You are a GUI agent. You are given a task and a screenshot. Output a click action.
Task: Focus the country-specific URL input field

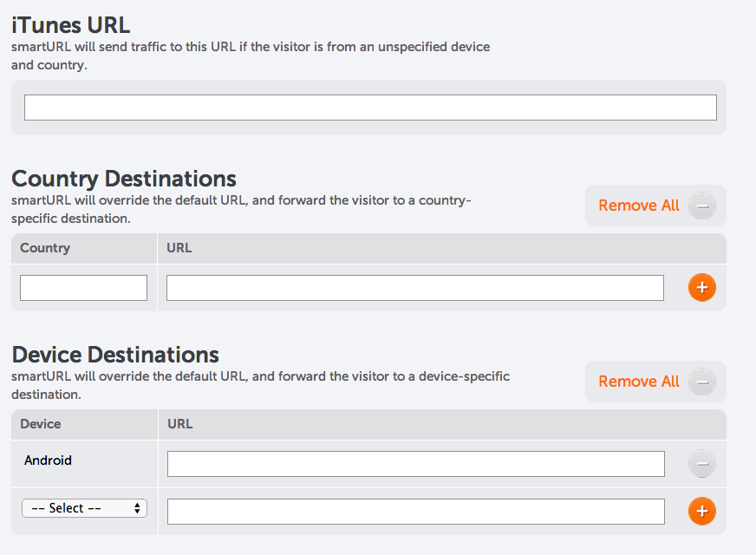coord(414,288)
